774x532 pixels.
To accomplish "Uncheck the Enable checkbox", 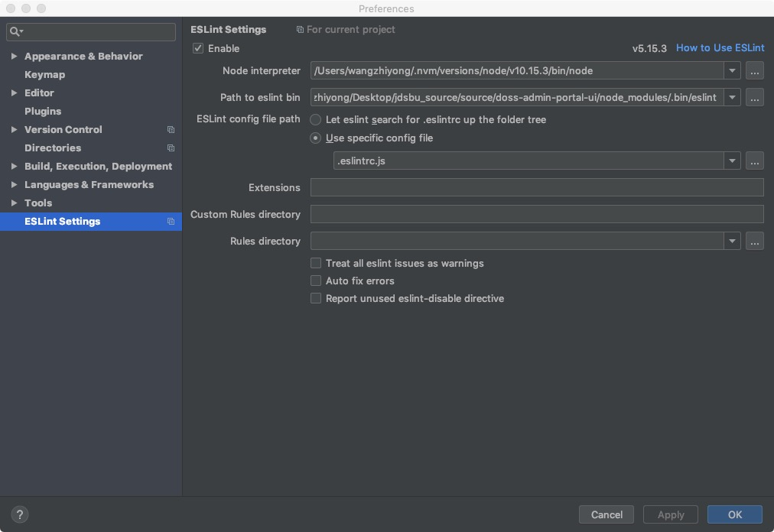I will [198, 48].
